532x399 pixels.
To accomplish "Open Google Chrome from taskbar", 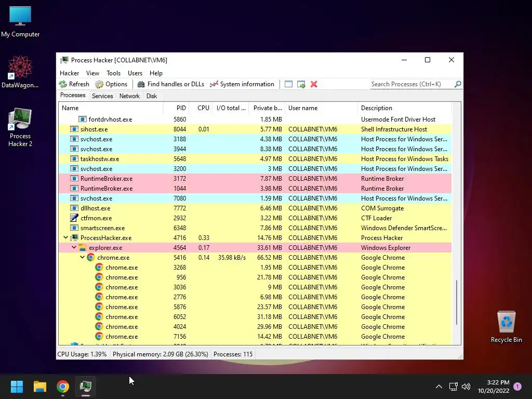I will pos(63,387).
